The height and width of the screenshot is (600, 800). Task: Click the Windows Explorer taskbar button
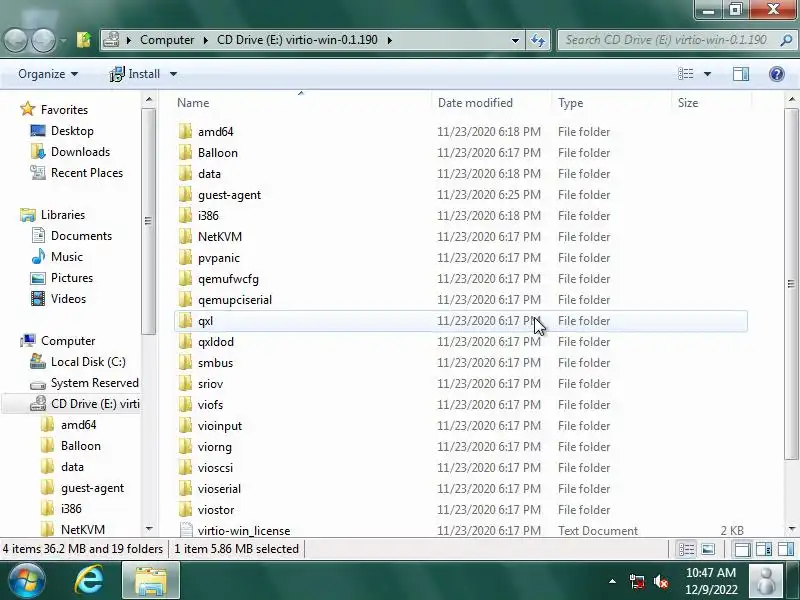[x=151, y=581]
